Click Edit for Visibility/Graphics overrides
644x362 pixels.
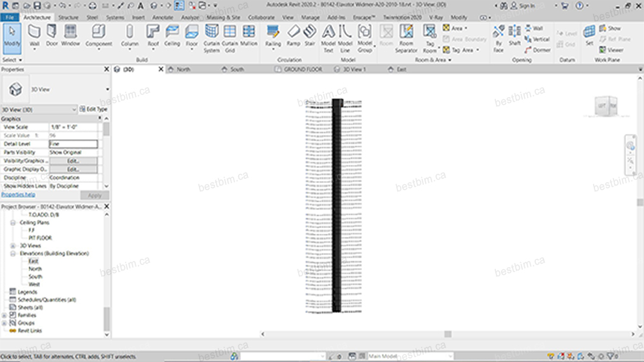(x=73, y=160)
